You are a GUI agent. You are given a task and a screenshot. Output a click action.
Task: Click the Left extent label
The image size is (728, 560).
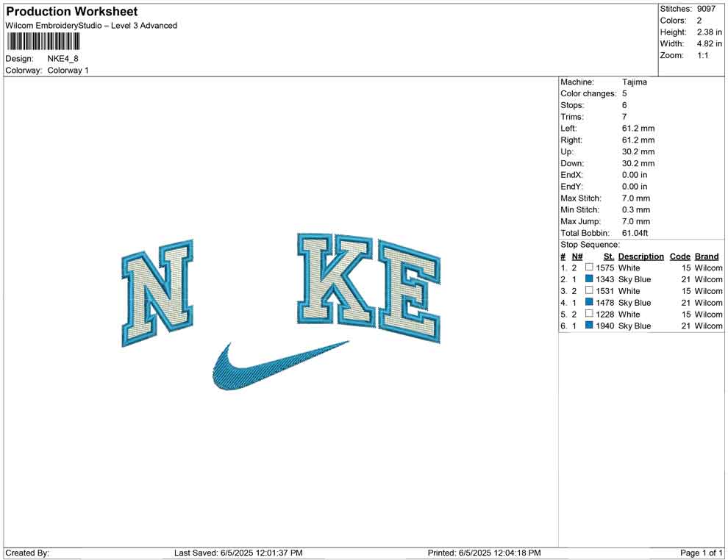coord(568,128)
